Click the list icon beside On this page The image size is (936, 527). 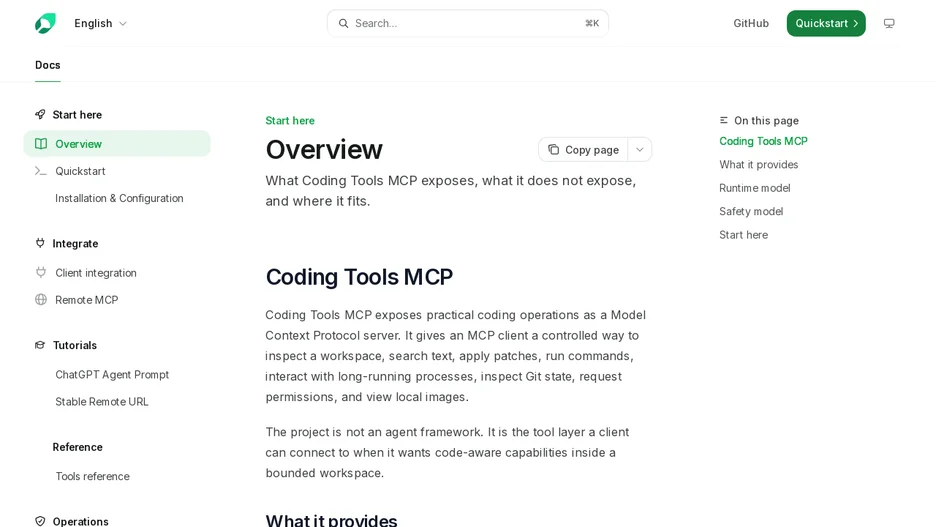click(x=723, y=121)
